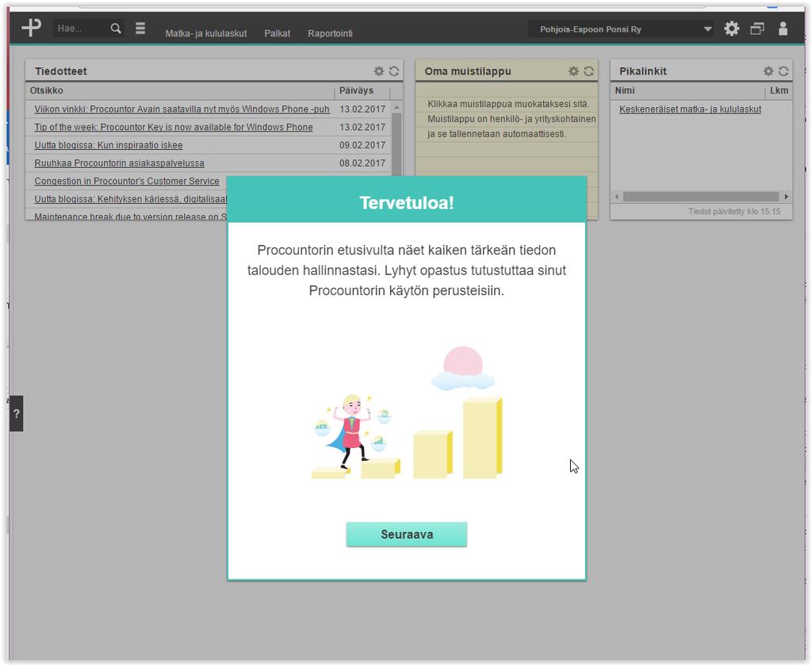Open Oma muistilappu settings gear
The width and height of the screenshot is (812, 666).
(574, 71)
